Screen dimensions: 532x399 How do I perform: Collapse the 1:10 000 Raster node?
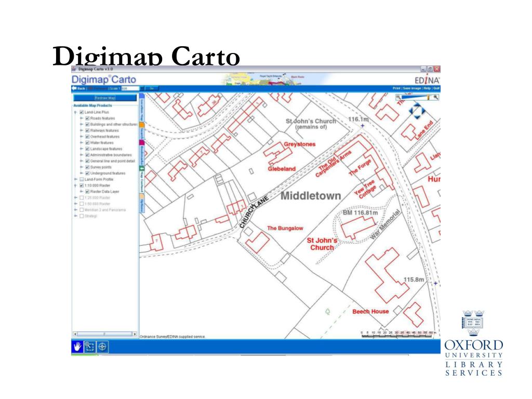tap(76, 185)
